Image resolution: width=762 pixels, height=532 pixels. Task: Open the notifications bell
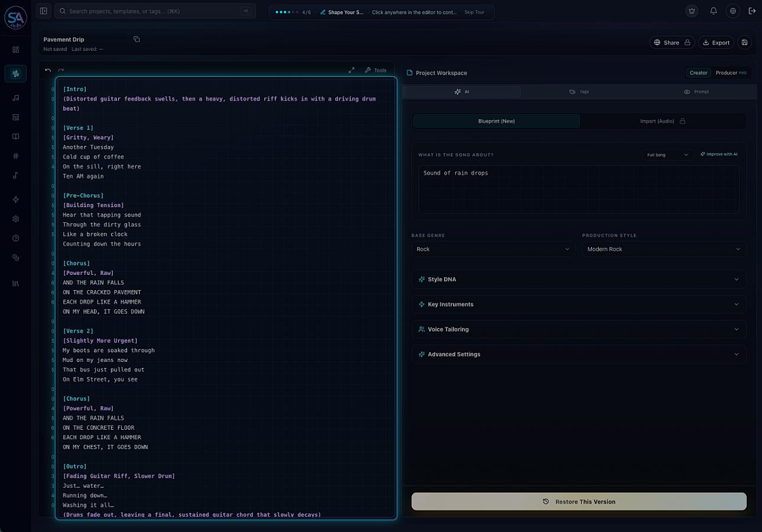(x=714, y=11)
